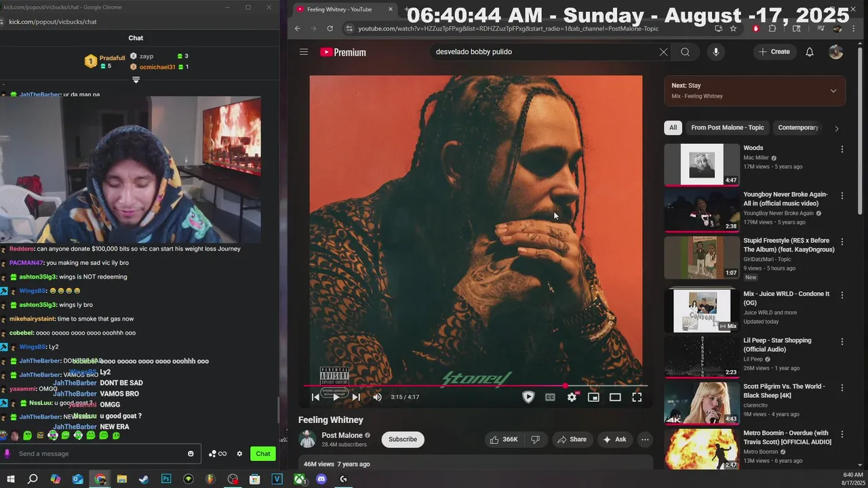Image resolution: width=868 pixels, height=488 pixels.
Task: Open Chrome extensions puzzle icon
Action: 772,28
